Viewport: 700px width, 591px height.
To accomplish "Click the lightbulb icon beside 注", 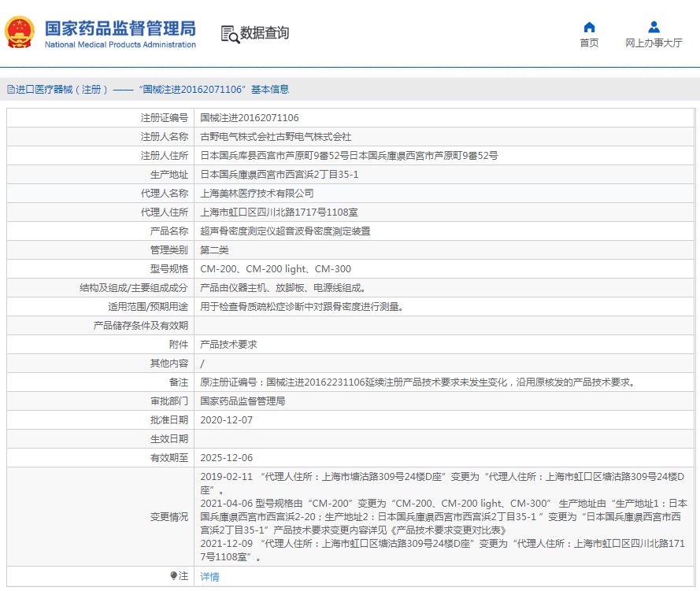I will tap(173, 576).
